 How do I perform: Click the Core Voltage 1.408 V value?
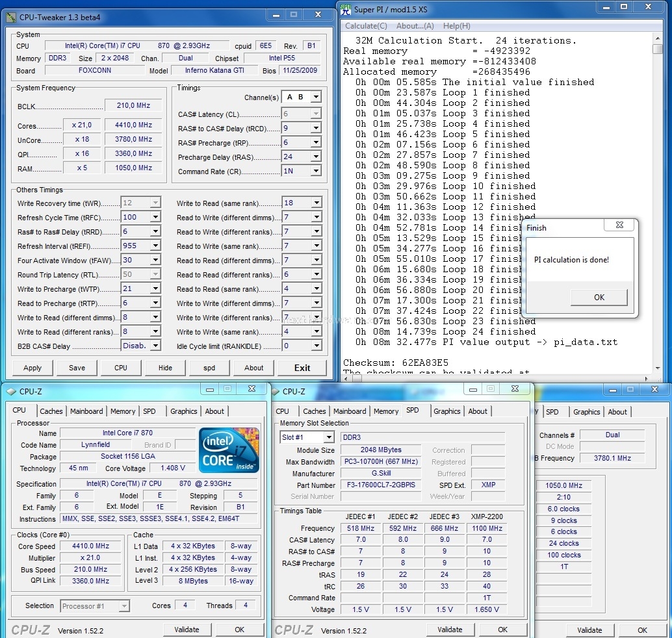coord(172,468)
